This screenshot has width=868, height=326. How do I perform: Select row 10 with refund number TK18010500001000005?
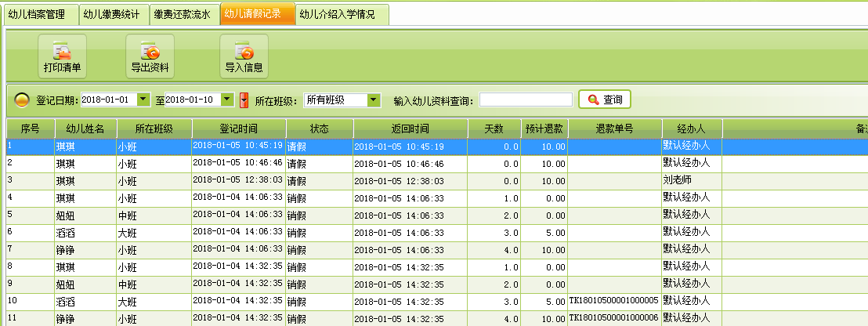pos(392,301)
